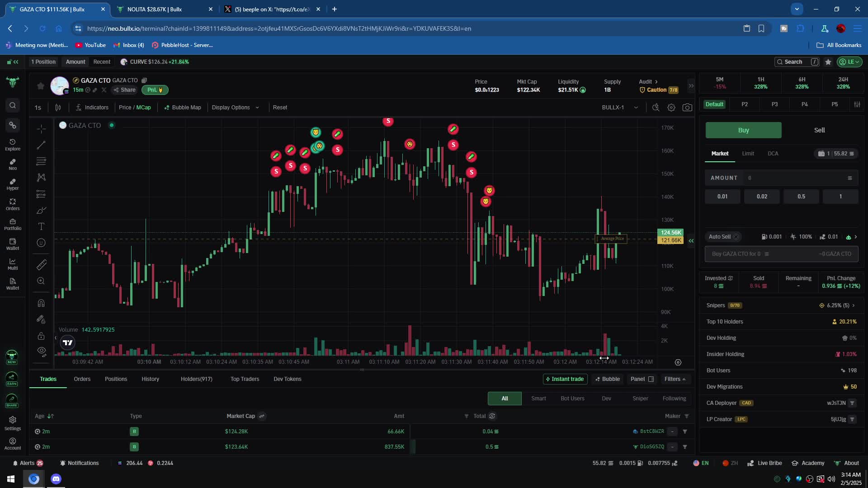Open the Search box

[x=797, y=62]
